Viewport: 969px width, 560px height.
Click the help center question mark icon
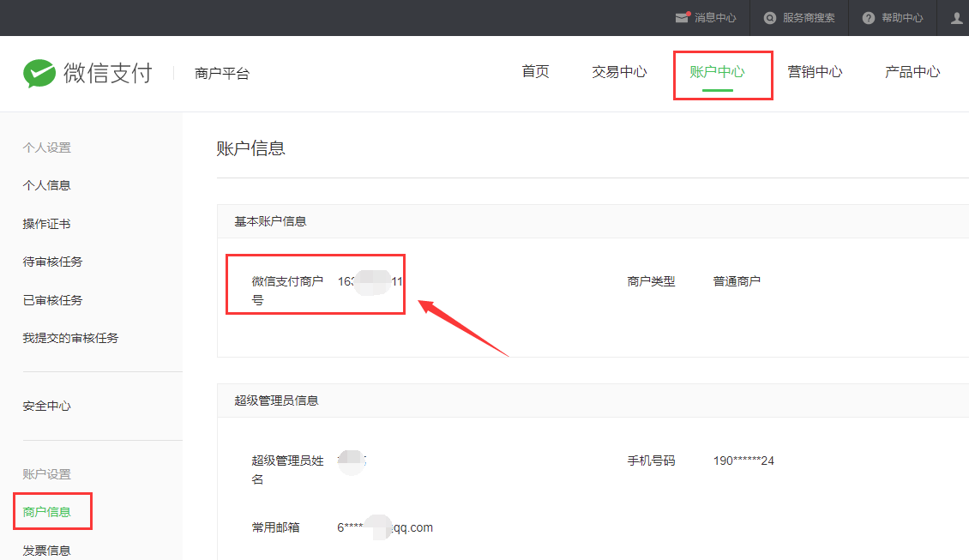coord(869,18)
